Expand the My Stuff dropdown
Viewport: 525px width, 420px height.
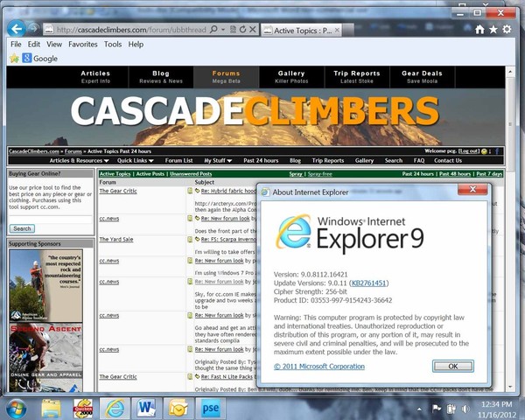click(x=218, y=160)
